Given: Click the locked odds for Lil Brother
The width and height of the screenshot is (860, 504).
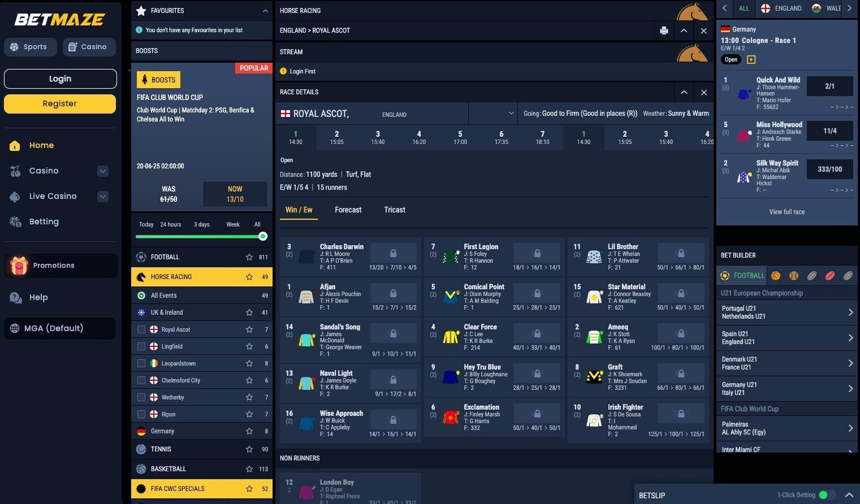Looking at the screenshot, I should [681, 254].
